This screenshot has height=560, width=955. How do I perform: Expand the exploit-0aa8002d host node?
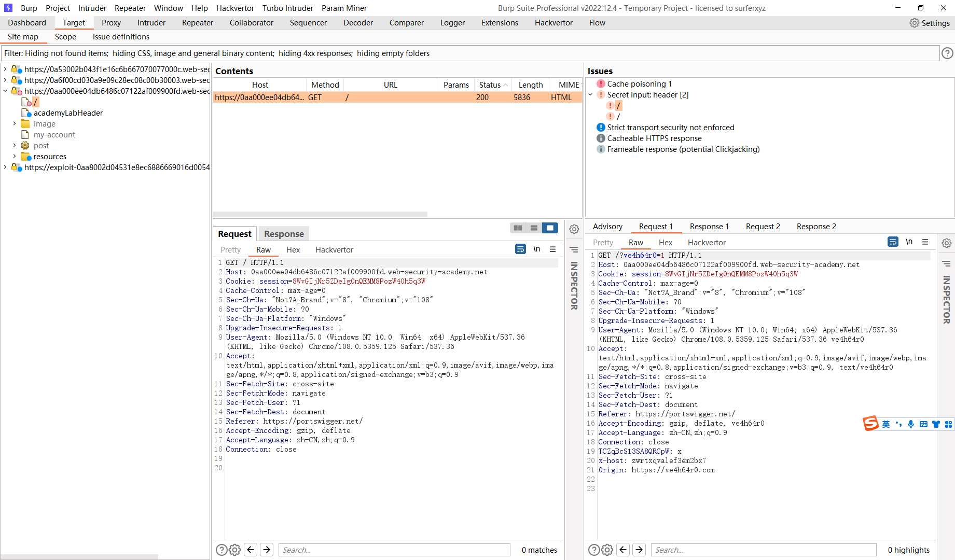click(5, 167)
